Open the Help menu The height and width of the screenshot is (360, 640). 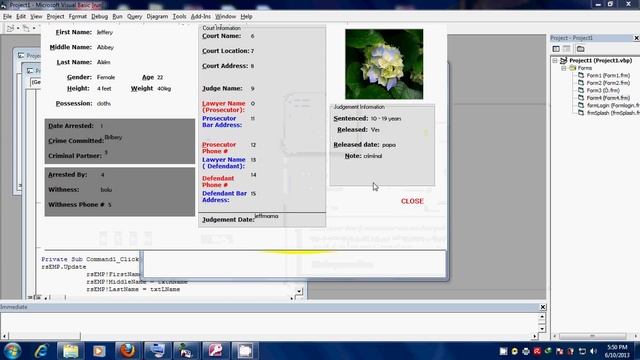246,17
